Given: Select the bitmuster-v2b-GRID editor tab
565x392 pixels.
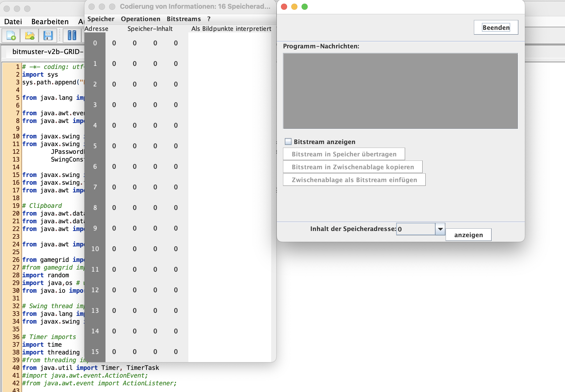Looking at the screenshot, I should tap(48, 52).
